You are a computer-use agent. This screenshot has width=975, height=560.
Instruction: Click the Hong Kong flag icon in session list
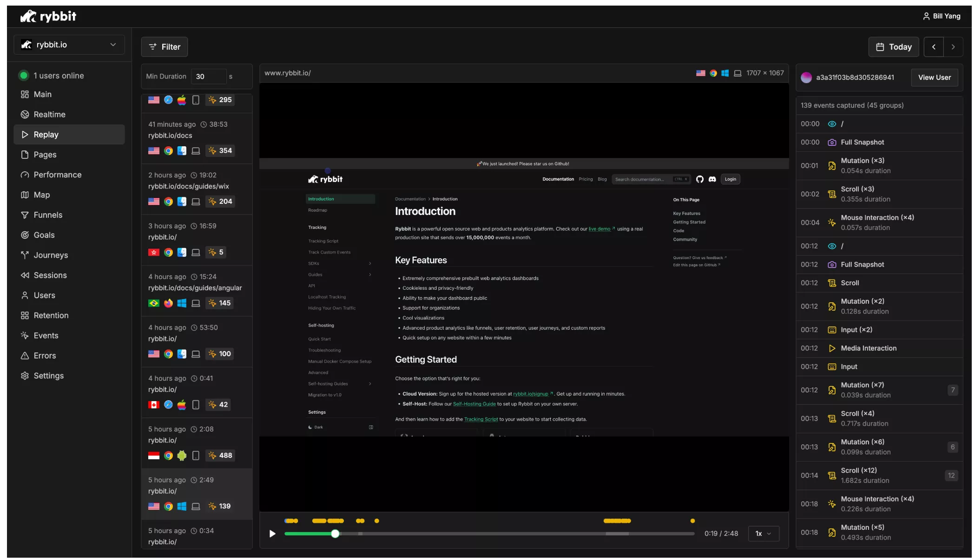coord(154,252)
